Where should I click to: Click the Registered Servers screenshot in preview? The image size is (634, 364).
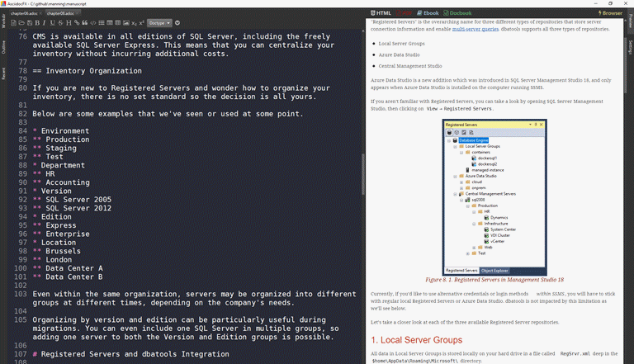[494, 197]
